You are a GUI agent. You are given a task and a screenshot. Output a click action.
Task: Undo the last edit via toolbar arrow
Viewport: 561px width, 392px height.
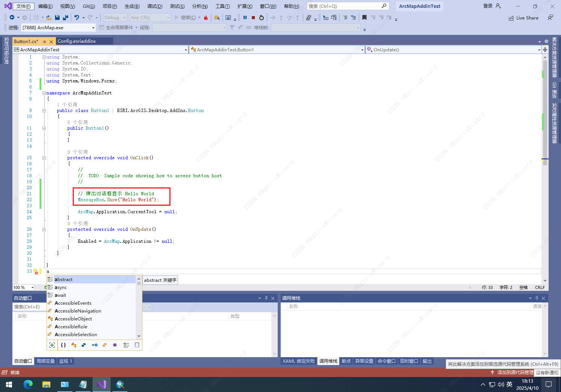point(77,18)
